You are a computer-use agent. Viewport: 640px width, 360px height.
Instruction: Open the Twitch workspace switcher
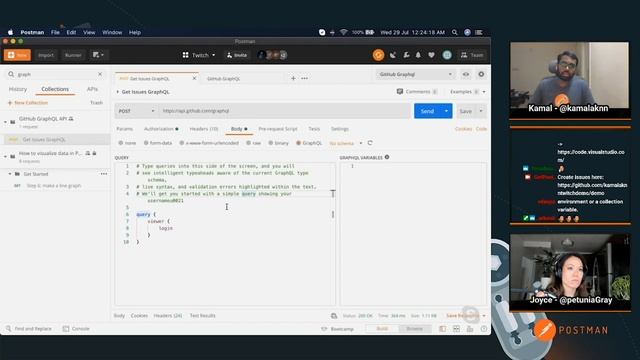point(199,55)
